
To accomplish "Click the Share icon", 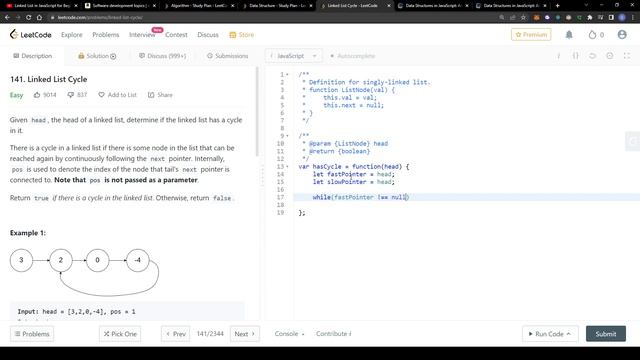I will [x=151, y=95].
